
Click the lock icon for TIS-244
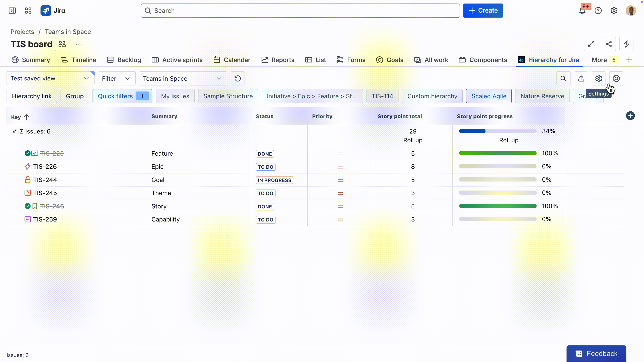[28, 180]
